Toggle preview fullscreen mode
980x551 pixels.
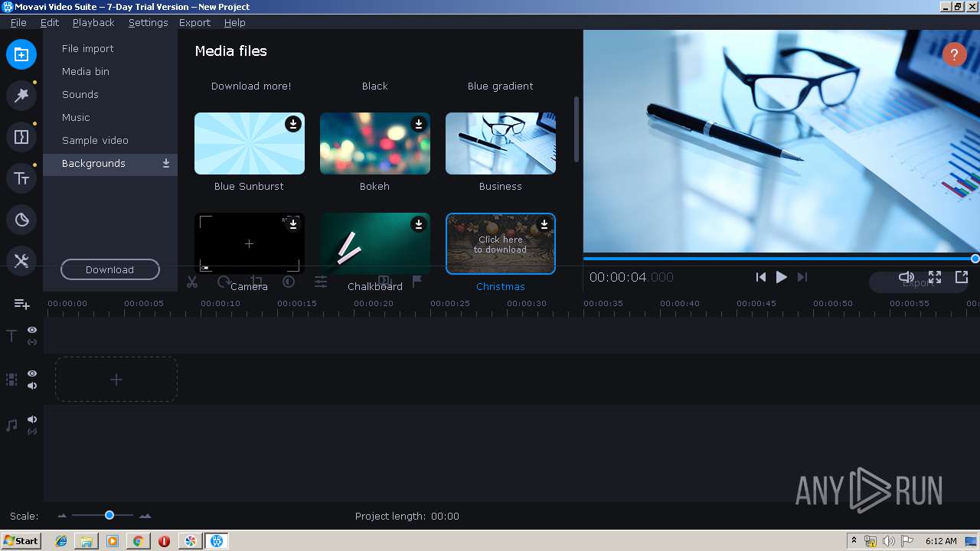click(x=935, y=277)
